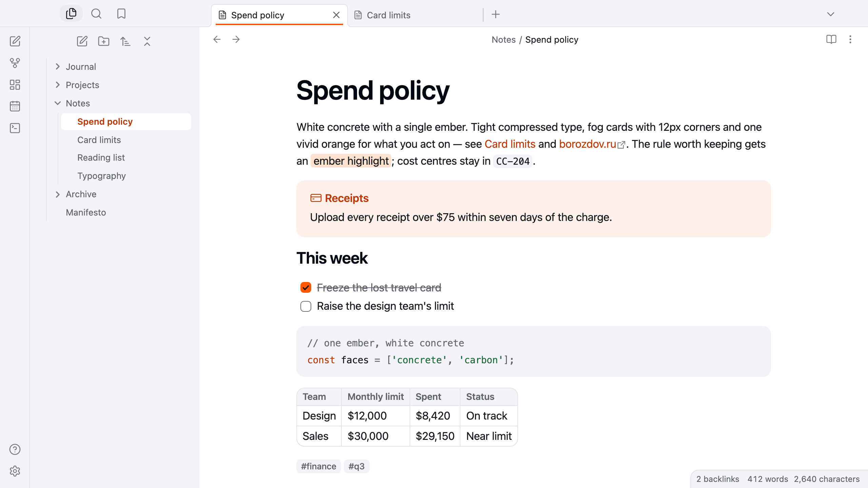Viewport: 868px width, 488px height.
Task: Click the #q3 tag
Action: (x=357, y=466)
